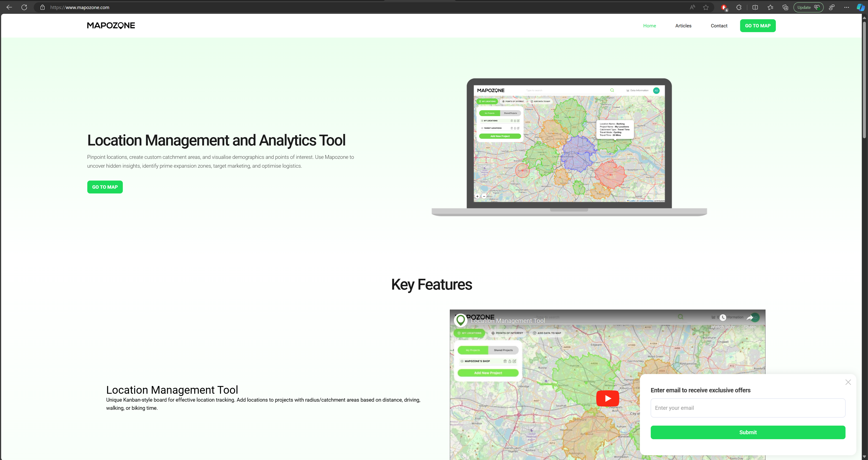This screenshot has width=868, height=460.
Task: Click the Share arrow icon on video
Action: [x=750, y=317]
